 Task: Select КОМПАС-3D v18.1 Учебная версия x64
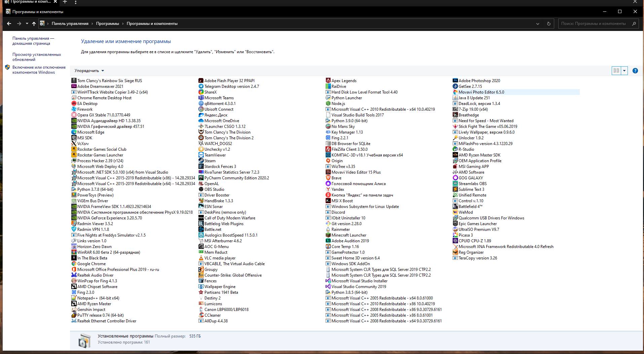(367, 155)
